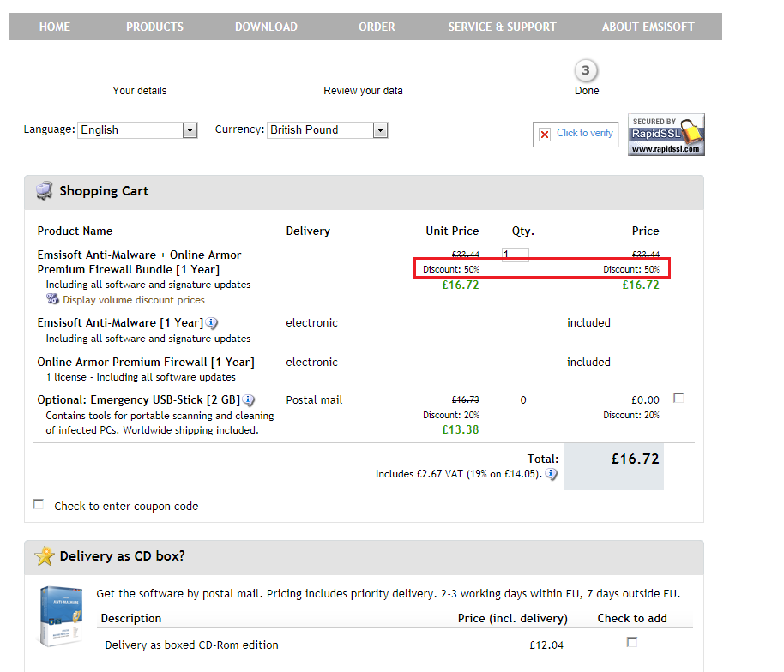Tick the Emergency USB-Stick checkbox
The width and height of the screenshot is (784, 672).
click(679, 398)
